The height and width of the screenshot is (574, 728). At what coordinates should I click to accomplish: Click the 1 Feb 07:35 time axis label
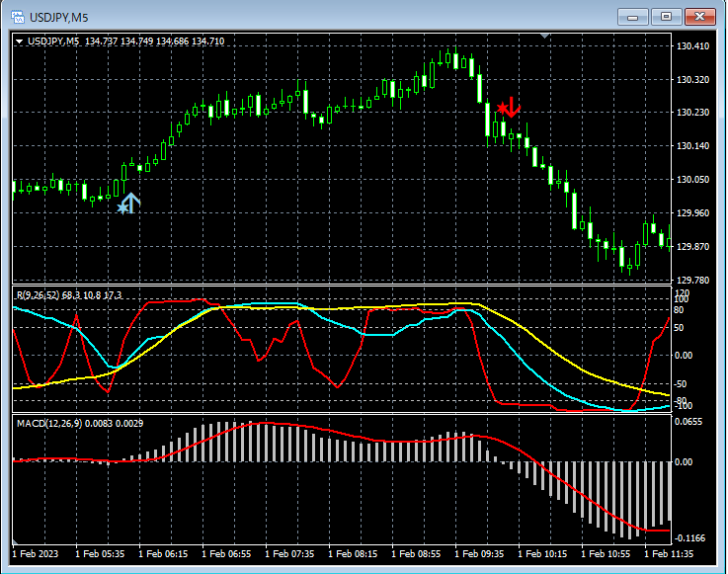click(291, 554)
